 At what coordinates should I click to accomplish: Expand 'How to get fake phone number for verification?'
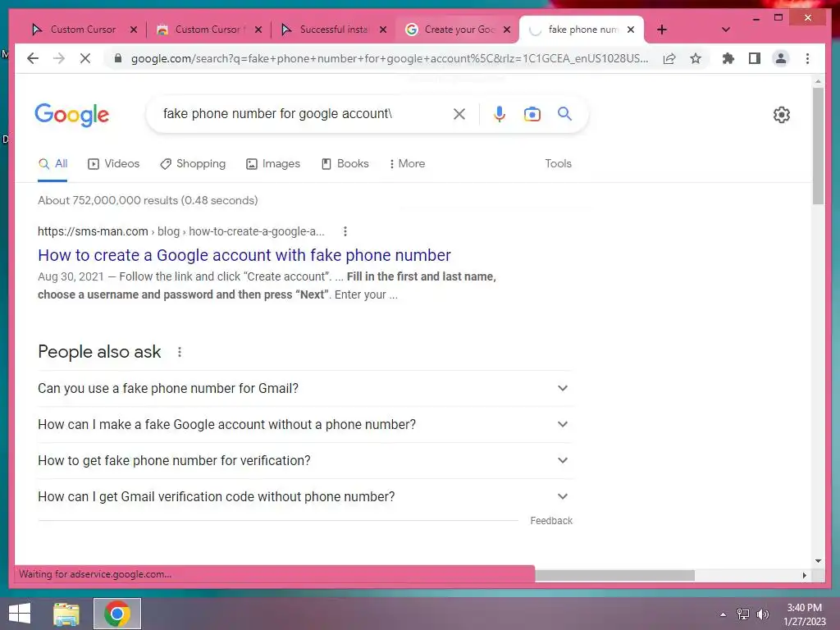tap(304, 461)
